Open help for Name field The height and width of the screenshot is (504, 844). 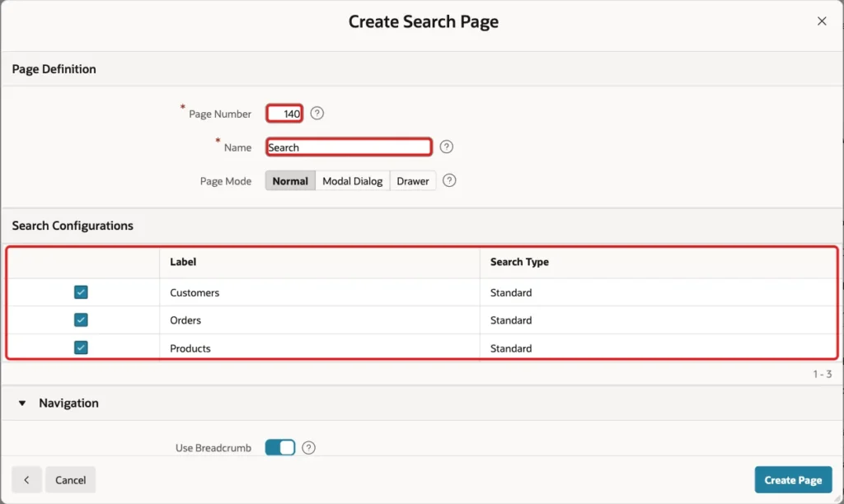coord(446,147)
